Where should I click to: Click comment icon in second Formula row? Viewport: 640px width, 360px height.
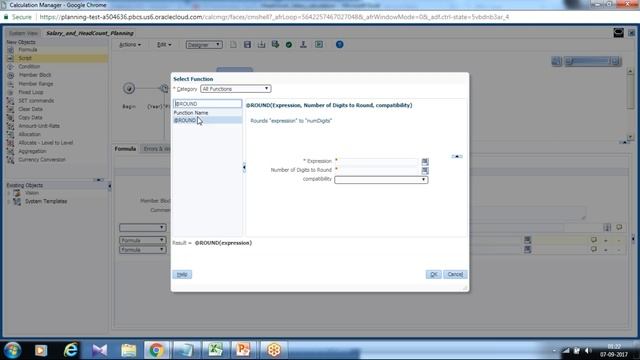click(x=593, y=249)
